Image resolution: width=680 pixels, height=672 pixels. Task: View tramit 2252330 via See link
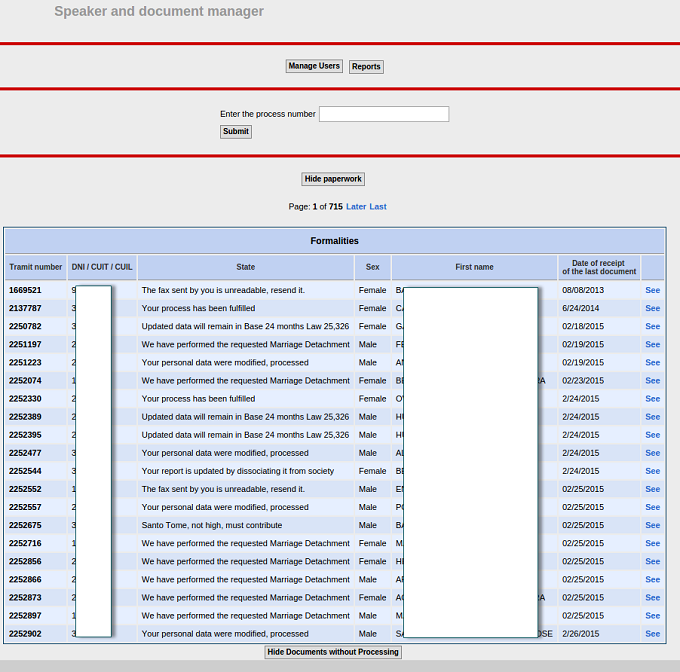[652, 399]
